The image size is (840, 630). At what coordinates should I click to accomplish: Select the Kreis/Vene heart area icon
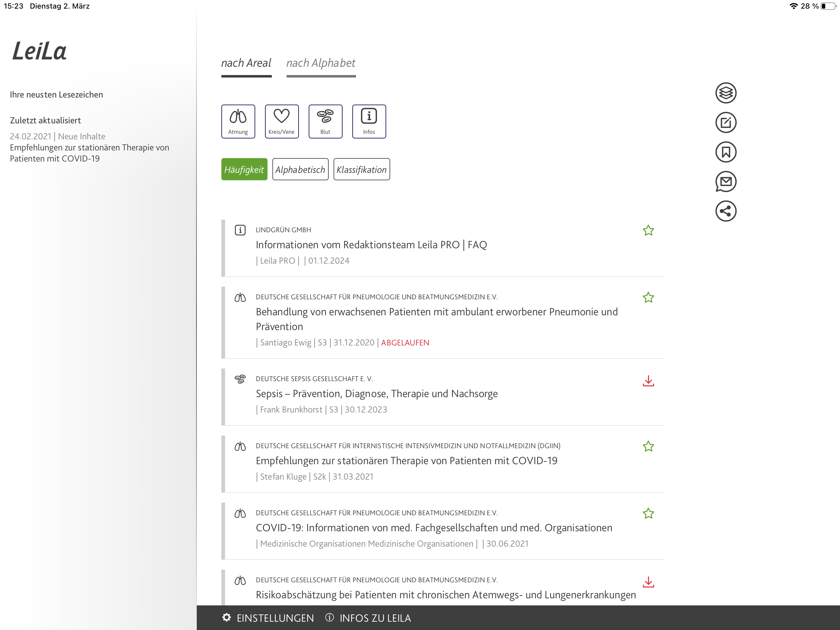click(281, 121)
